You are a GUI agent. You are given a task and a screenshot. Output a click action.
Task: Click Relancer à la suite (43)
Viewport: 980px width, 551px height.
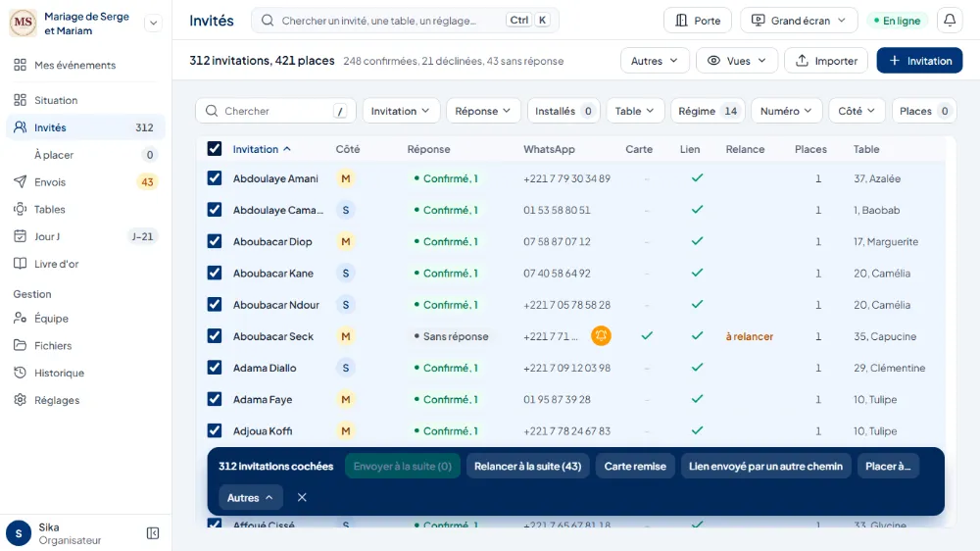pyautogui.click(x=527, y=466)
